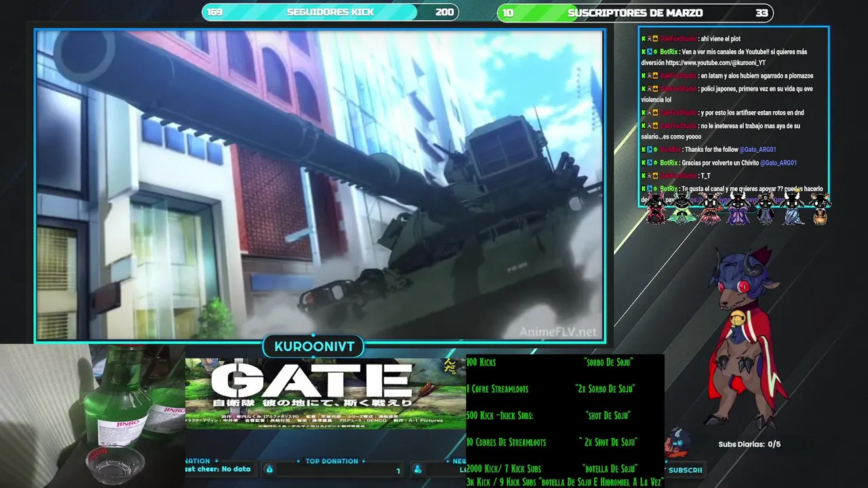Click the person icon in the new follower bar

pos(418,469)
